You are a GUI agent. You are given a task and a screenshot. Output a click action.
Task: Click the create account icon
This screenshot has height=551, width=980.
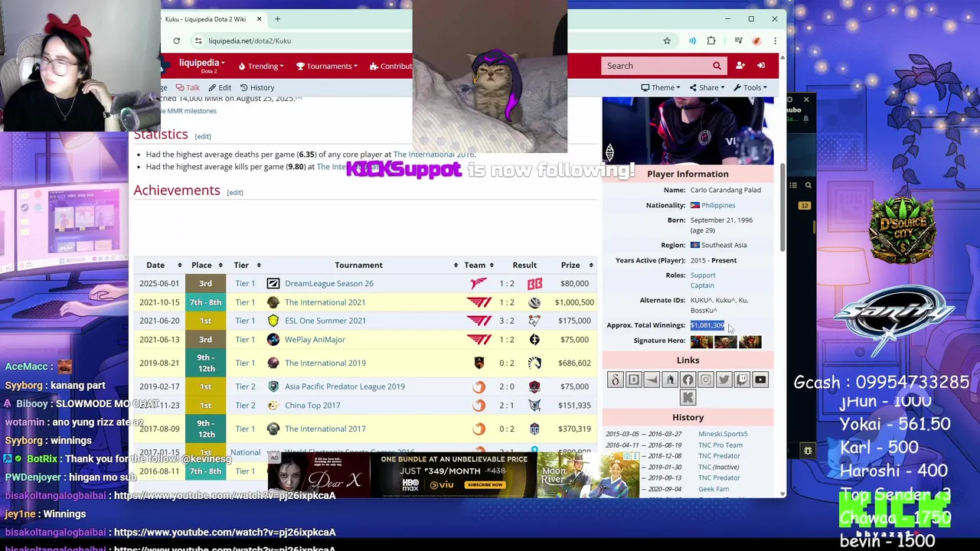[x=740, y=66]
